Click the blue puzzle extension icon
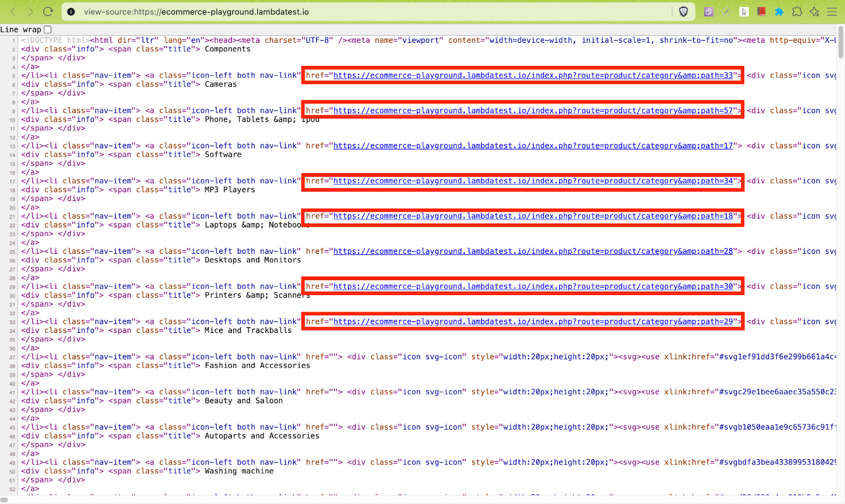 point(778,11)
